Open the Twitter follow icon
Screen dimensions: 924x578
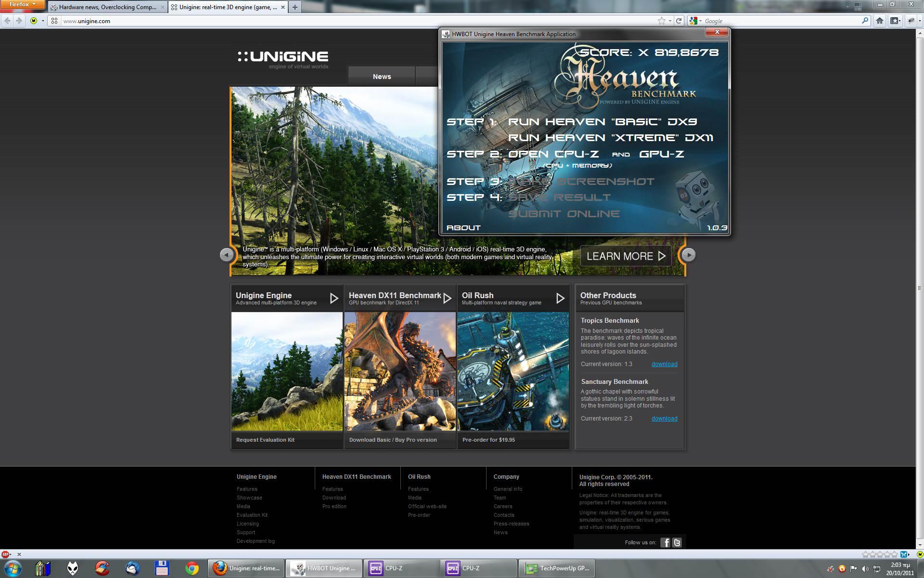[677, 543]
